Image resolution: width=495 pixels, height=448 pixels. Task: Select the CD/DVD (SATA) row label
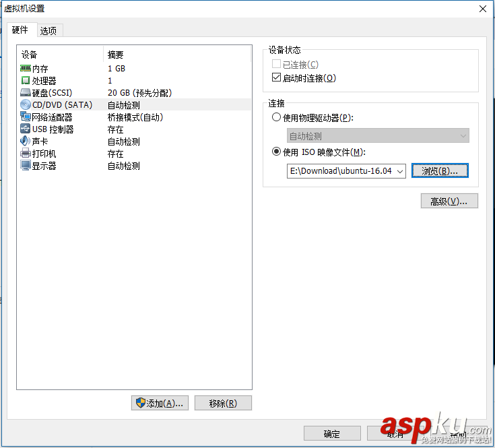[62, 105]
